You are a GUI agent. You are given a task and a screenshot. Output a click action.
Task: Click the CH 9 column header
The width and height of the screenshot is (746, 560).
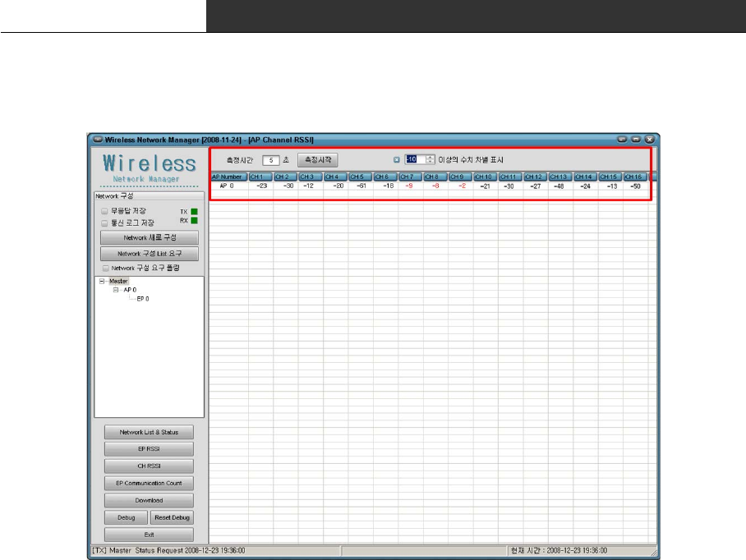[x=461, y=177]
